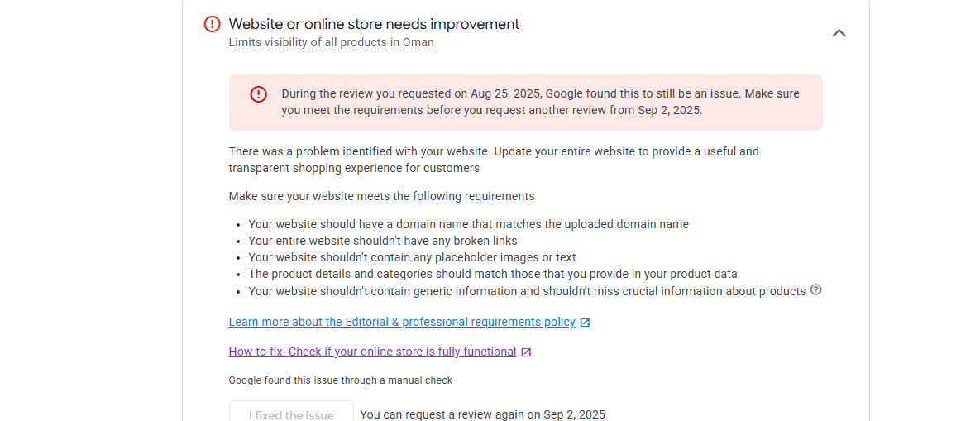
Task: Click the alert icon in pink review banner
Action: 259,94
